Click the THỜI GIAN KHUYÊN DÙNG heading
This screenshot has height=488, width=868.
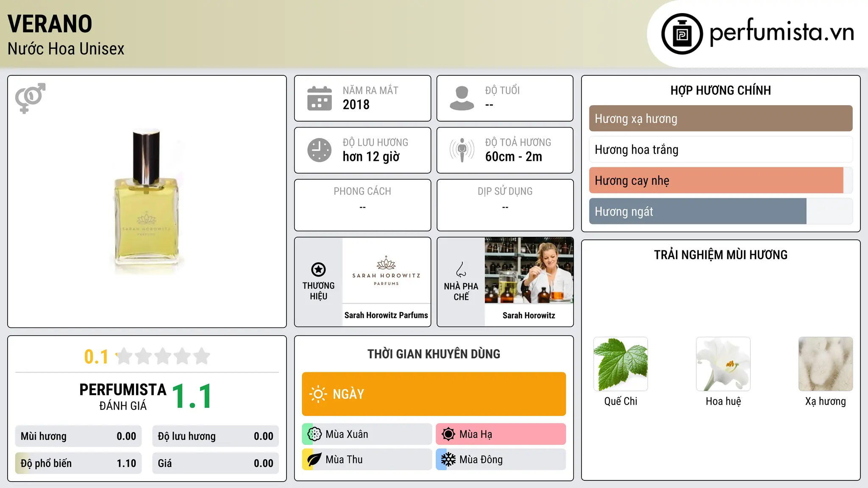[x=434, y=354]
